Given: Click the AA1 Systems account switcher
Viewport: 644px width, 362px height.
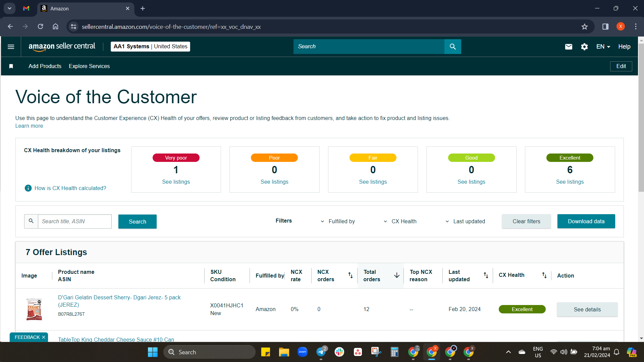Looking at the screenshot, I should [x=150, y=47].
